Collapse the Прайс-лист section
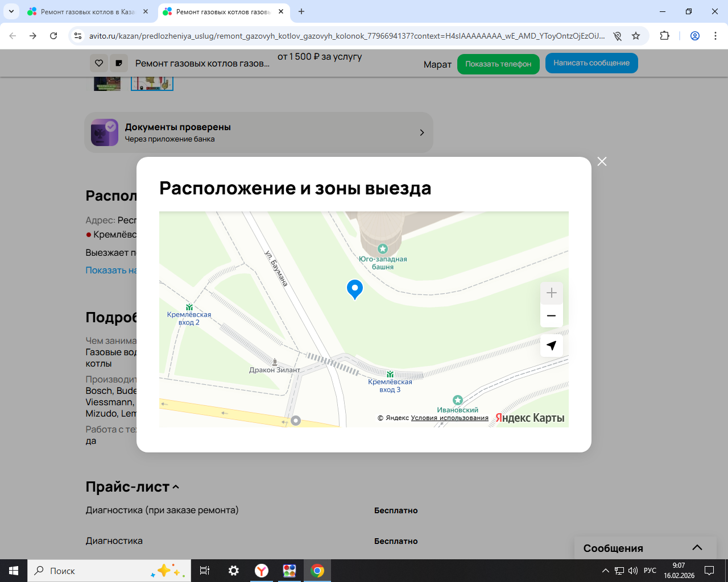Viewport: 728px width, 582px height. (x=176, y=487)
